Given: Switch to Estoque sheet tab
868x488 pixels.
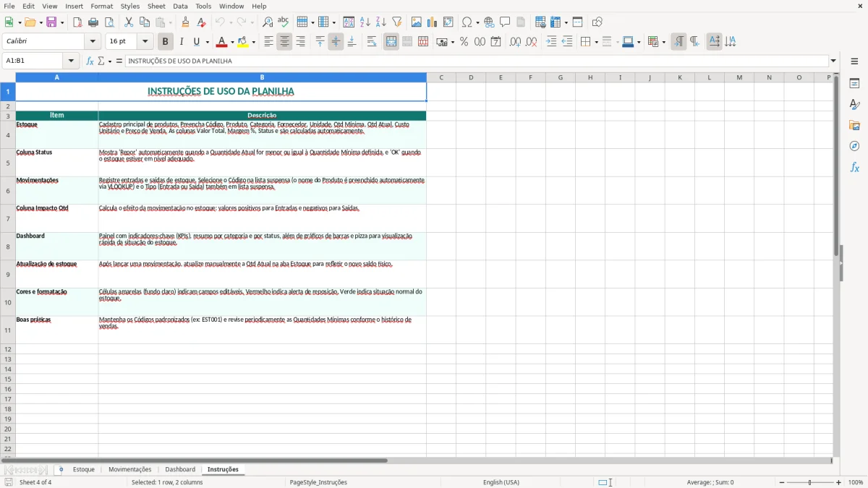Looking at the screenshot, I should [84, 469].
